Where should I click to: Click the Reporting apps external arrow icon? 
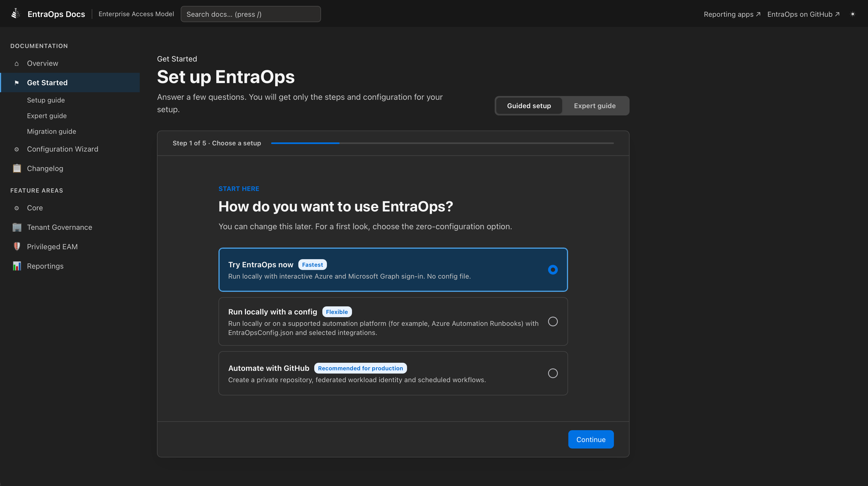758,14
